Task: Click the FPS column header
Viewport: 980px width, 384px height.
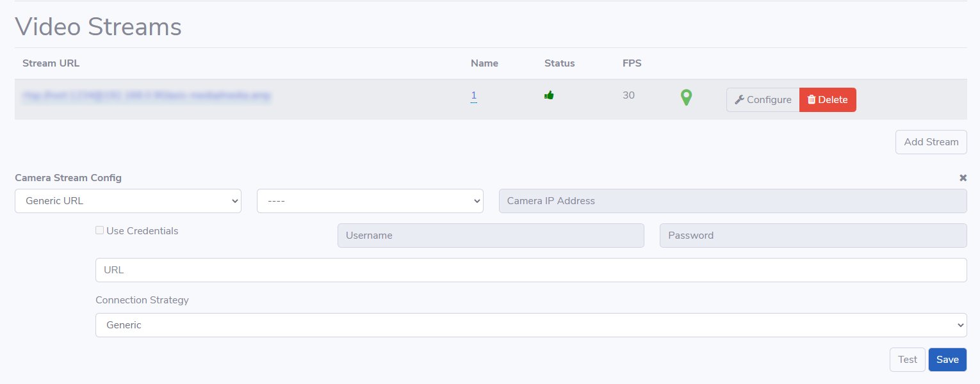Action: coord(632,63)
